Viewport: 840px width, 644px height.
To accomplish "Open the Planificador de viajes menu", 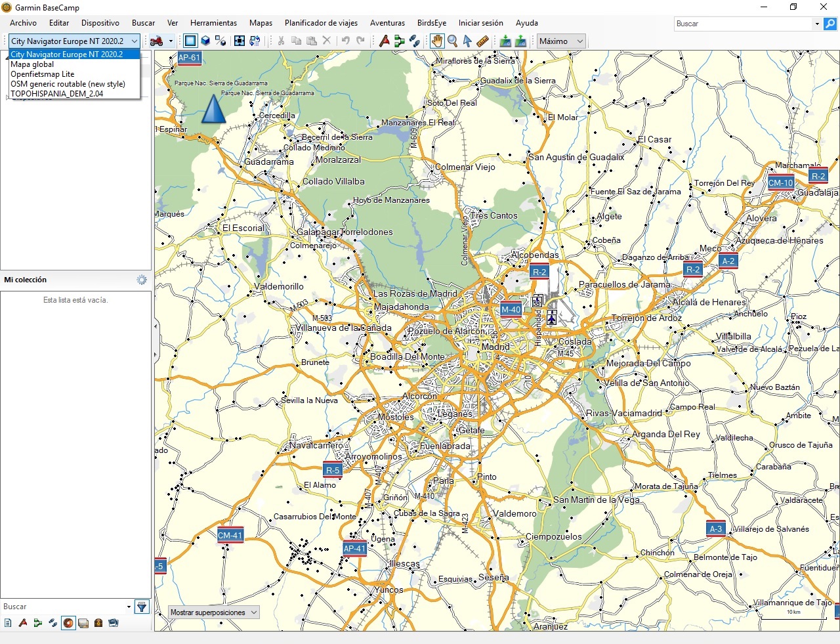I will click(321, 23).
